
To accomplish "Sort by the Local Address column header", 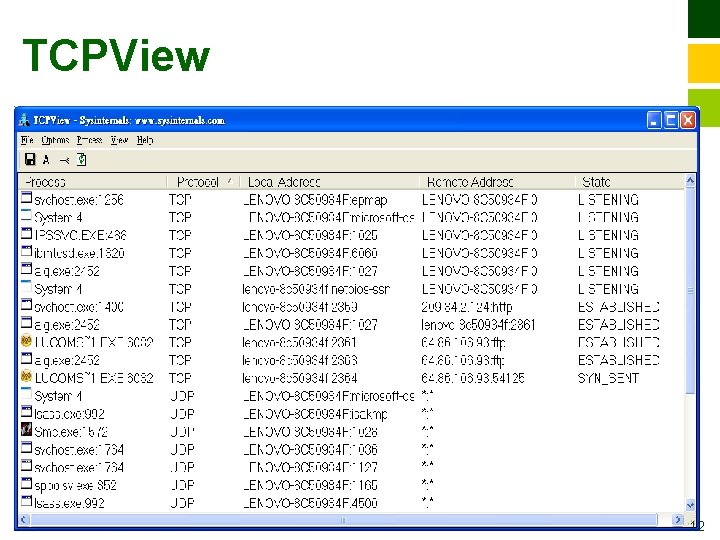I will pos(329,182).
